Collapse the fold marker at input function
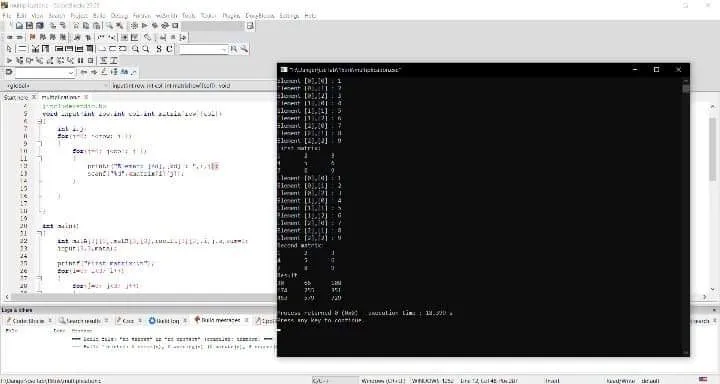 point(40,121)
